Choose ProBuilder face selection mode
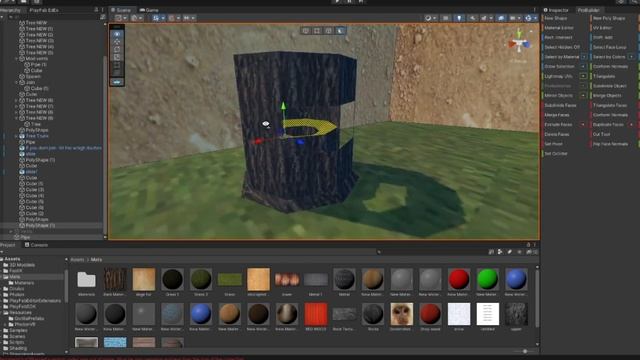The width and height of the screenshot is (640, 360). pos(340,31)
